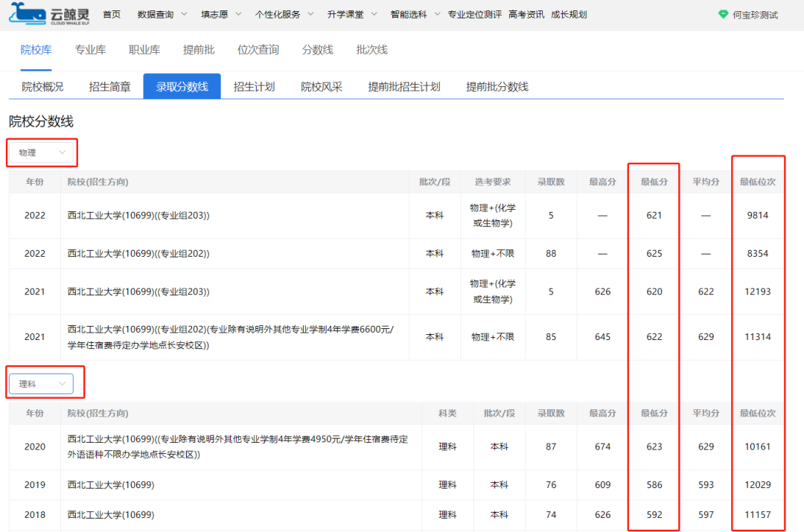Screen dimensions: 804x532
Task: Open the 招生简章 sub-tab
Action: coord(109,86)
